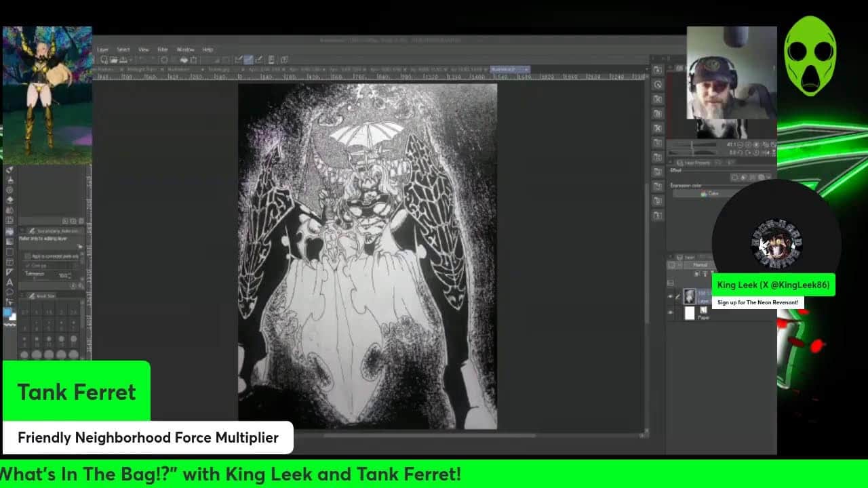The width and height of the screenshot is (868, 488).
Task: Enable Apply to connected pixels only checkbox
Action: [x=28, y=256]
